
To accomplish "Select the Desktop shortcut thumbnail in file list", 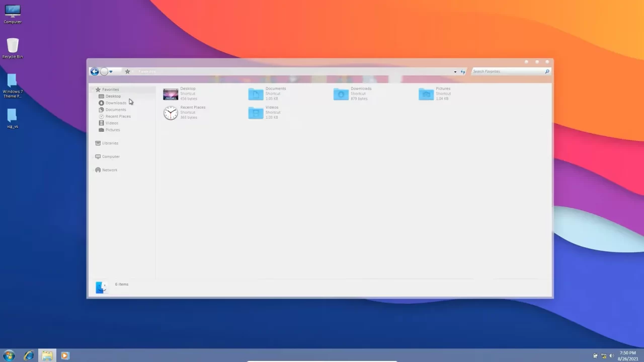I will click(171, 94).
